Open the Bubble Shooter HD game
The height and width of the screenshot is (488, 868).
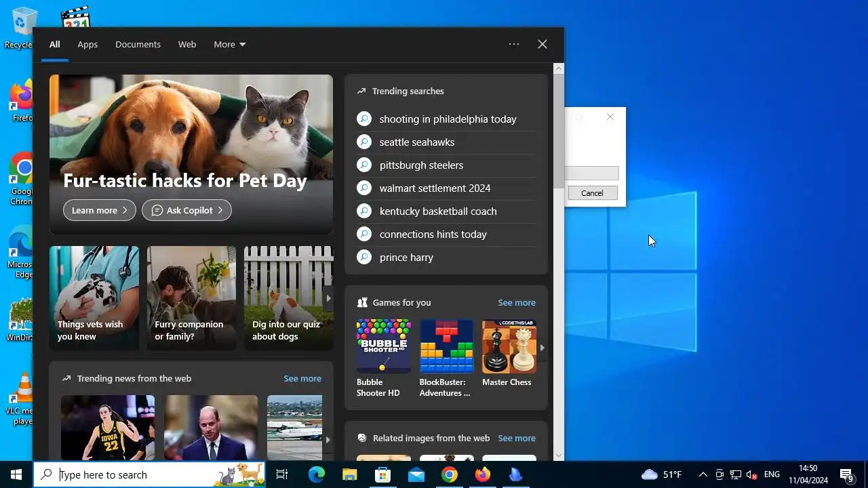pyautogui.click(x=383, y=359)
